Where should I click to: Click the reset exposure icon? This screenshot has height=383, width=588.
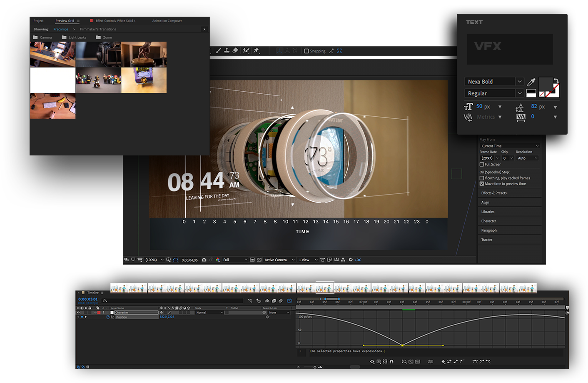coord(351,260)
